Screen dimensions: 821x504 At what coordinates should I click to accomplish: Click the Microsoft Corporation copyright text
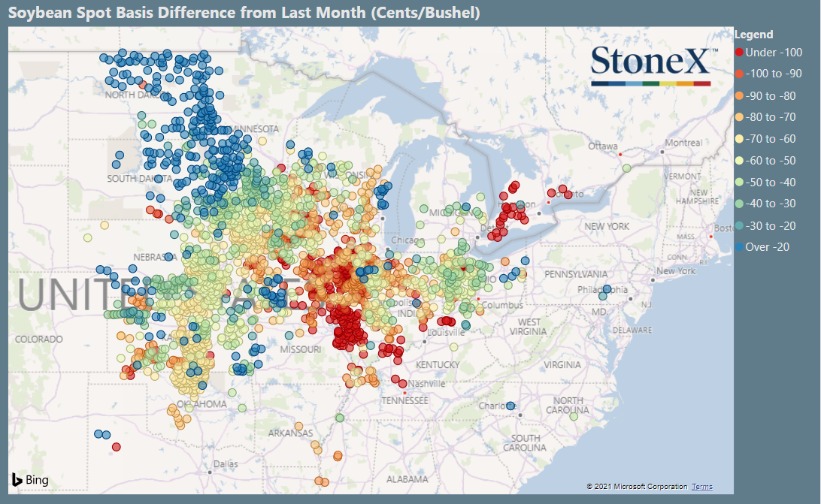click(x=637, y=487)
